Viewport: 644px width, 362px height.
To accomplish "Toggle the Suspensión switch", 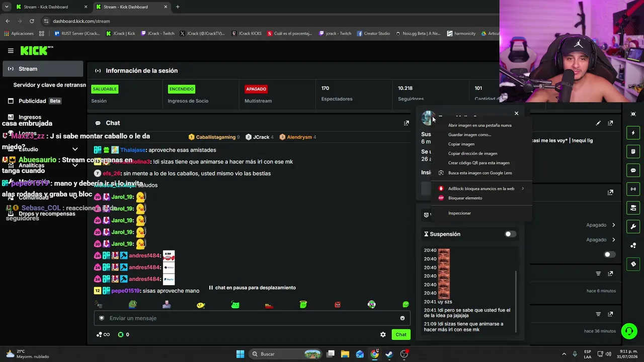I will 510,234.
